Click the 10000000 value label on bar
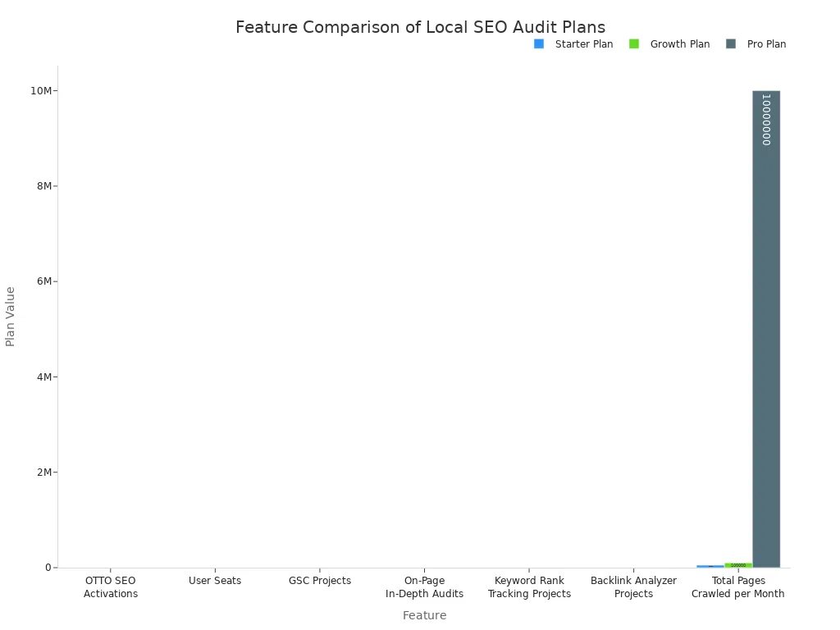840x630 pixels. 765,120
